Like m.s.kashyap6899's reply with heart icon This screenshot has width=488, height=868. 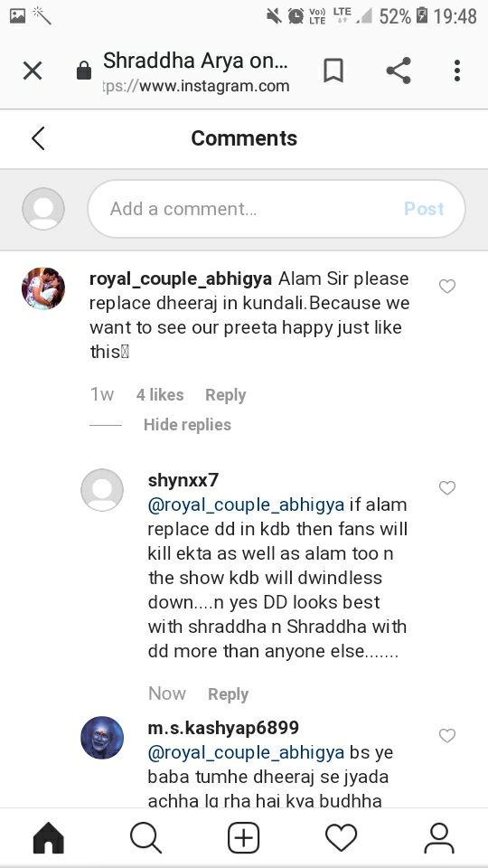click(447, 736)
